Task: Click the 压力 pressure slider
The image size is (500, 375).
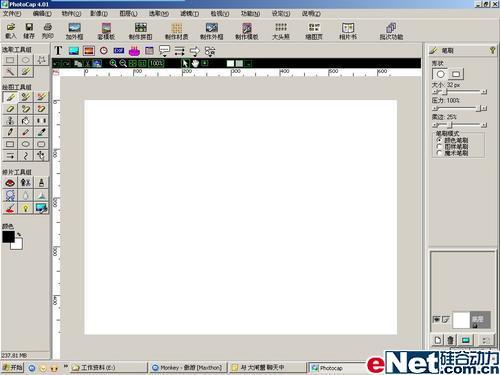Action: pos(460,108)
